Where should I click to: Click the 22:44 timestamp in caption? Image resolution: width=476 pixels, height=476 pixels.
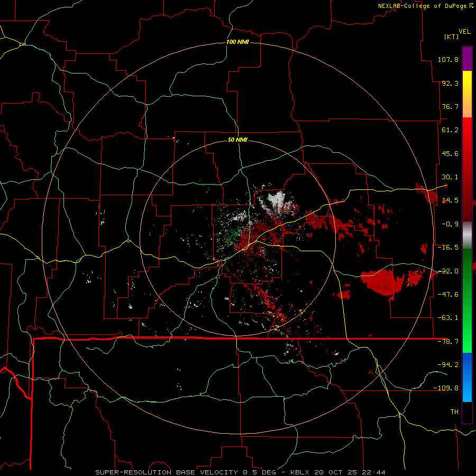click(x=376, y=472)
